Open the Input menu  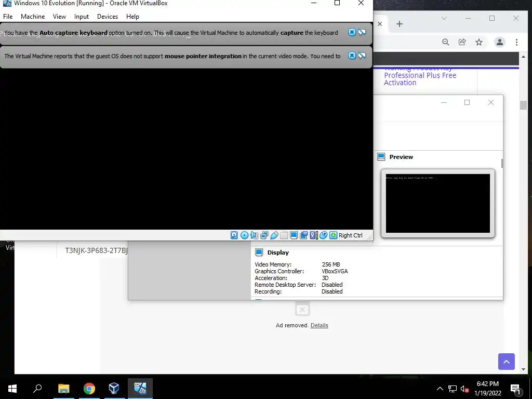click(x=82, y=17)
